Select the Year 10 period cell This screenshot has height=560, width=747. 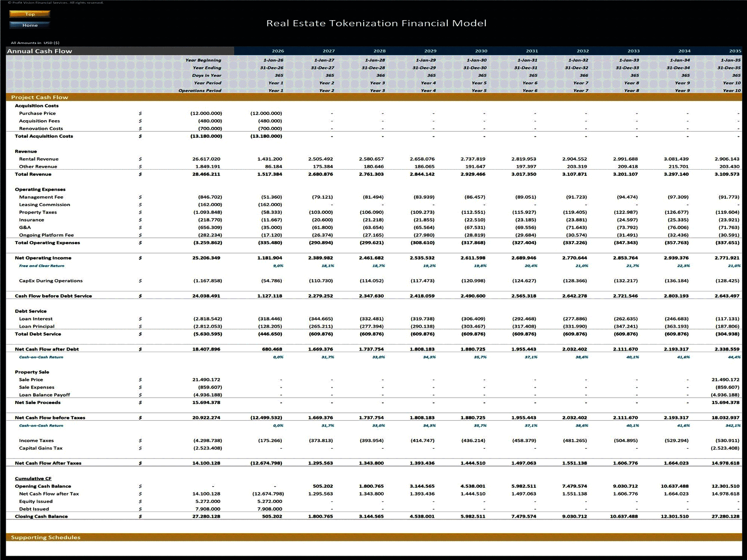[731, 83]
